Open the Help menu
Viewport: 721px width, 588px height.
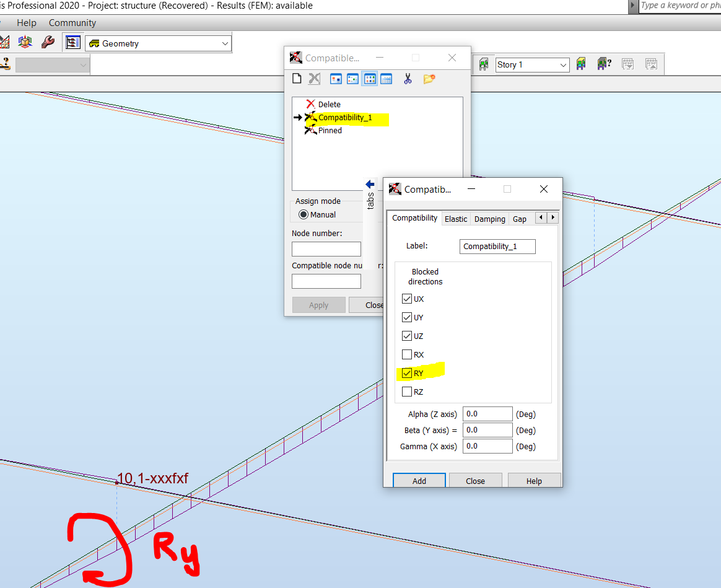click(26, 22)
